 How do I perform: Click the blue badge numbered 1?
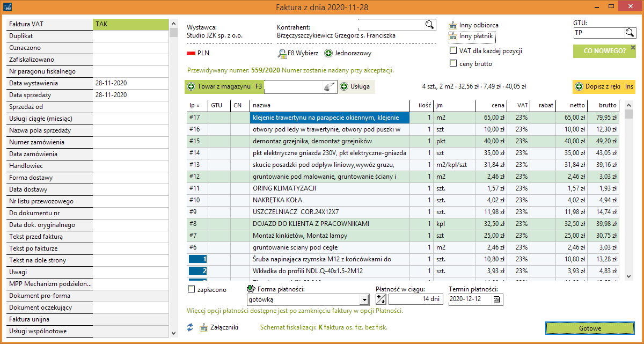[197, 259]
